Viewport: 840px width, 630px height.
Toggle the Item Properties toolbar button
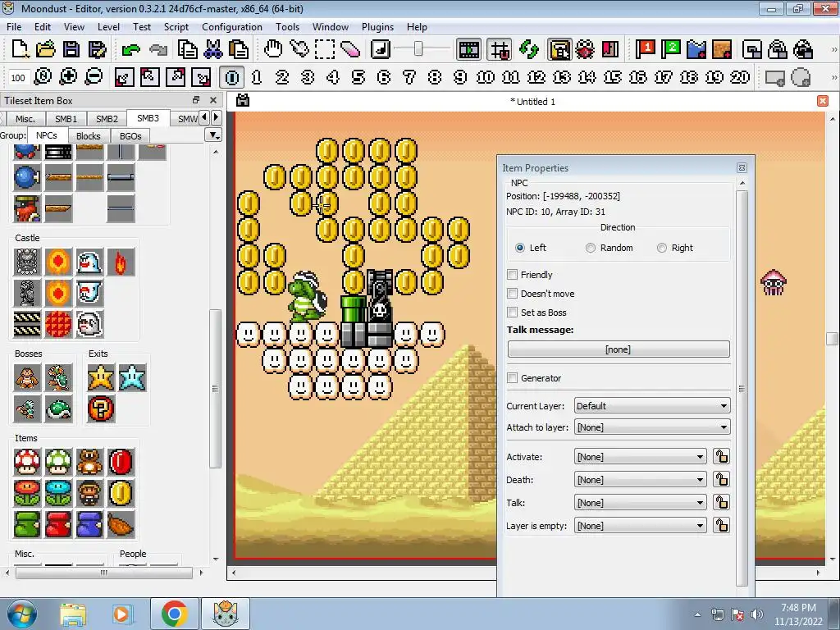point(559,50)
